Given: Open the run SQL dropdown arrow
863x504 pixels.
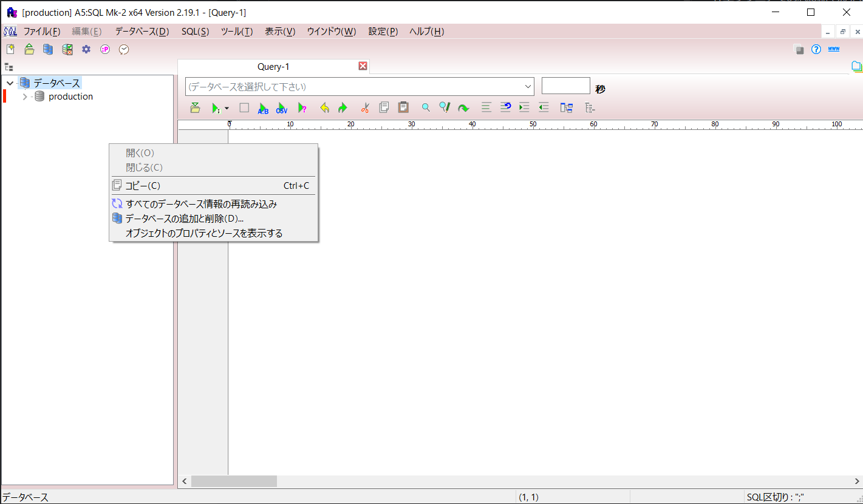Looking at the screenshot, I should (x=227, y=108).
